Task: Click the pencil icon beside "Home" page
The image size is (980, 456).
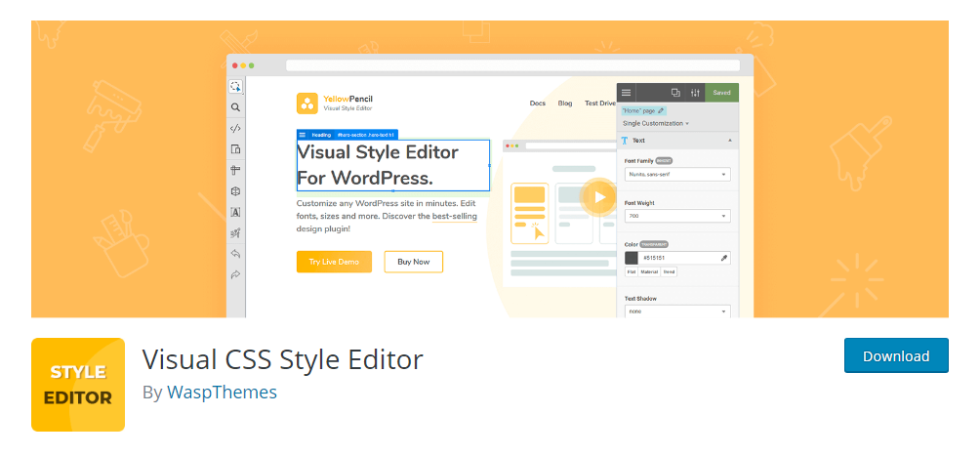Action: [x=661, y=110]
